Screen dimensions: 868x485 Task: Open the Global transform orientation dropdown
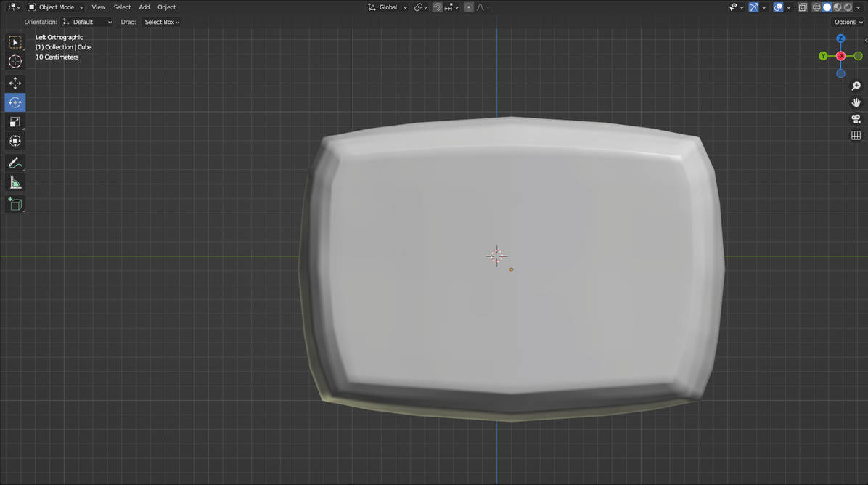point(388,7)
